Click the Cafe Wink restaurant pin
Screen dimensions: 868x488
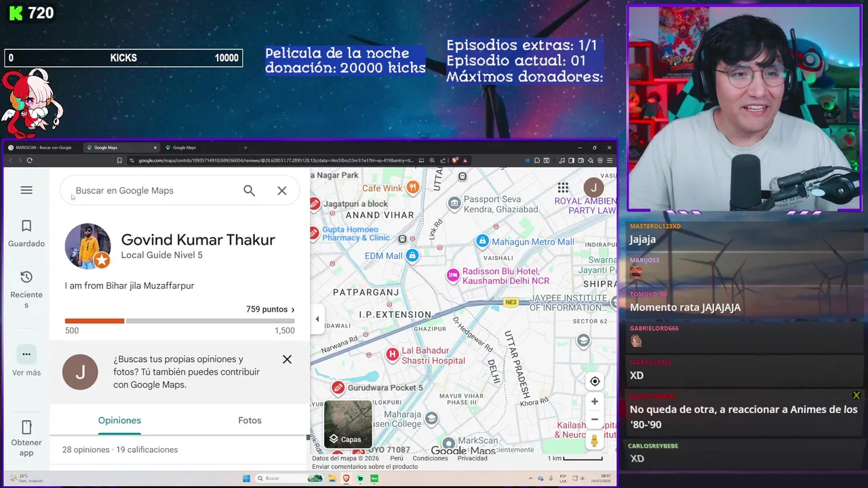[412, 188]
